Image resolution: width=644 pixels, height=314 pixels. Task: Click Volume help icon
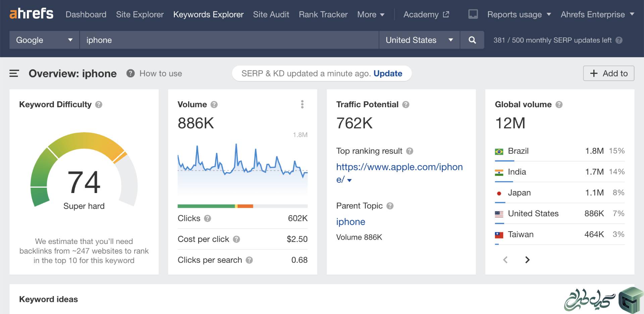coord(214,105)
